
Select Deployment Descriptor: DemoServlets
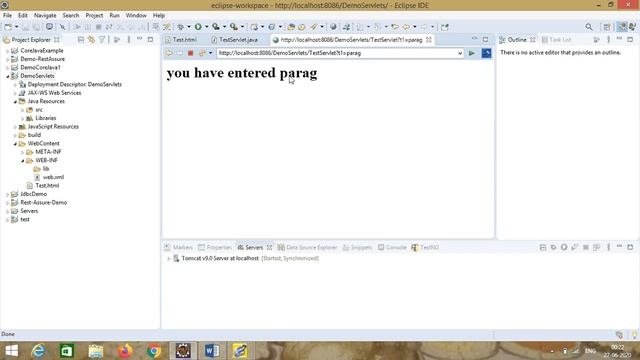(x=75, y=84)
